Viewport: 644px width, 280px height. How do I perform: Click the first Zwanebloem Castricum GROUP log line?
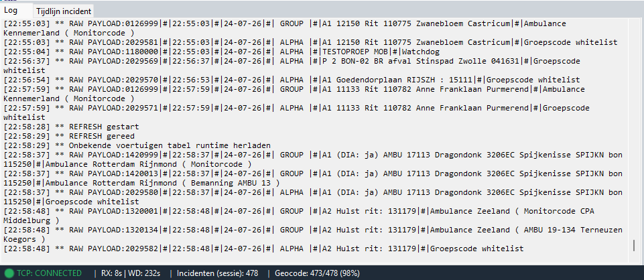[285, 28]
